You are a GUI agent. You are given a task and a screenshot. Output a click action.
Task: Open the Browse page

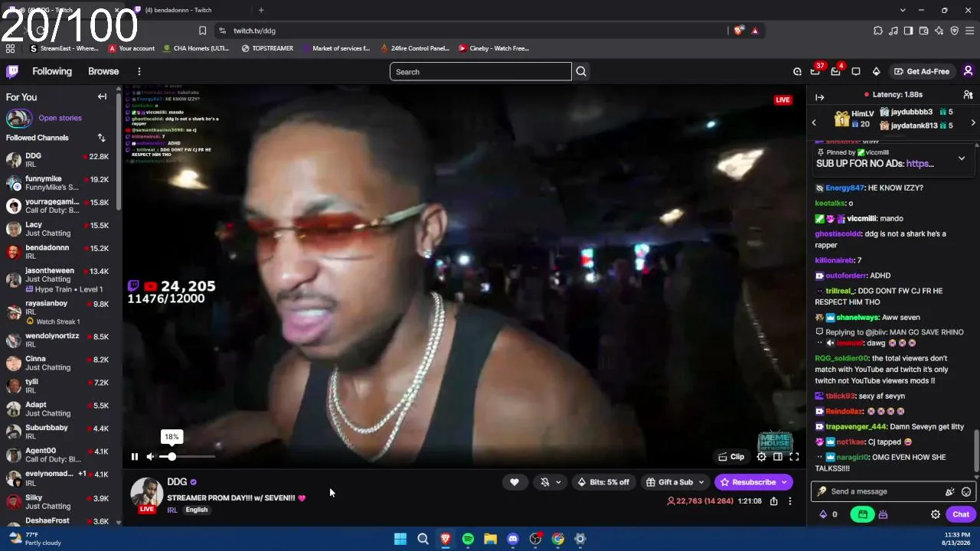[x=103, y=71]
